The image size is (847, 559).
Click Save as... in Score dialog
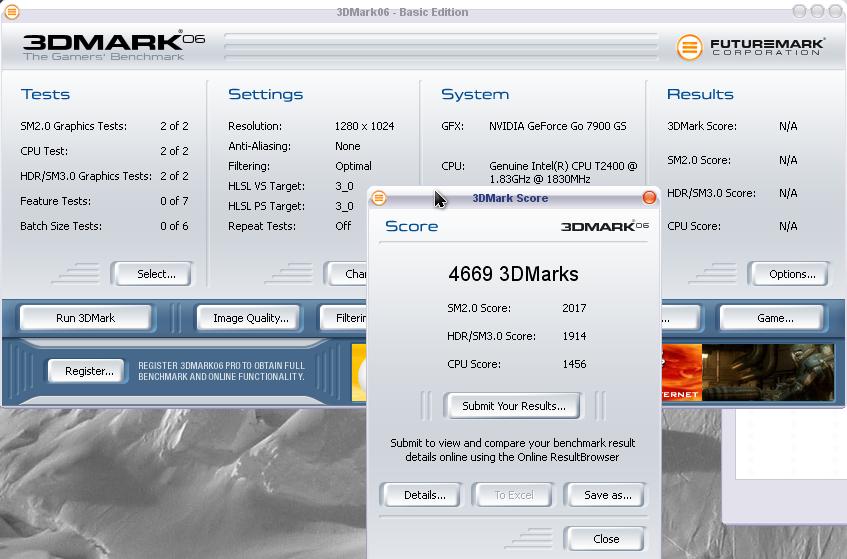click(x=607, y=495)
